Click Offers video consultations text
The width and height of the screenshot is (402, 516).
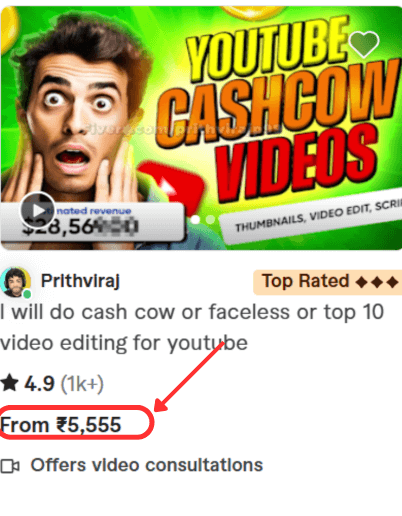click(147, 465)
